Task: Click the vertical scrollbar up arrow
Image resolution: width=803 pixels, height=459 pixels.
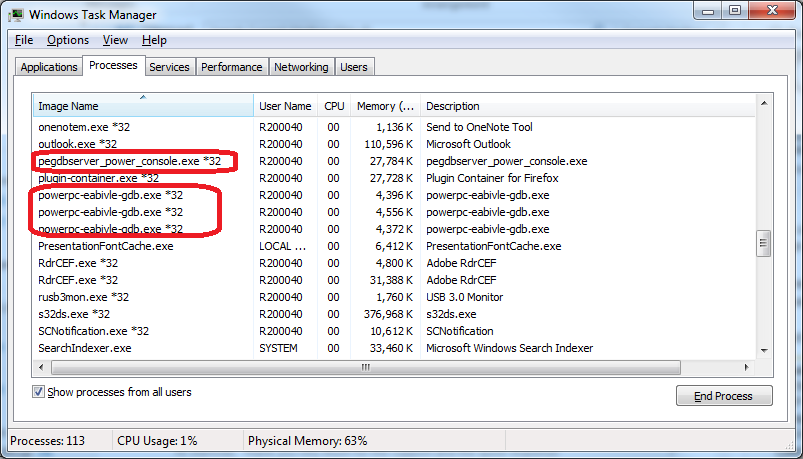Action: coord(764,103)
